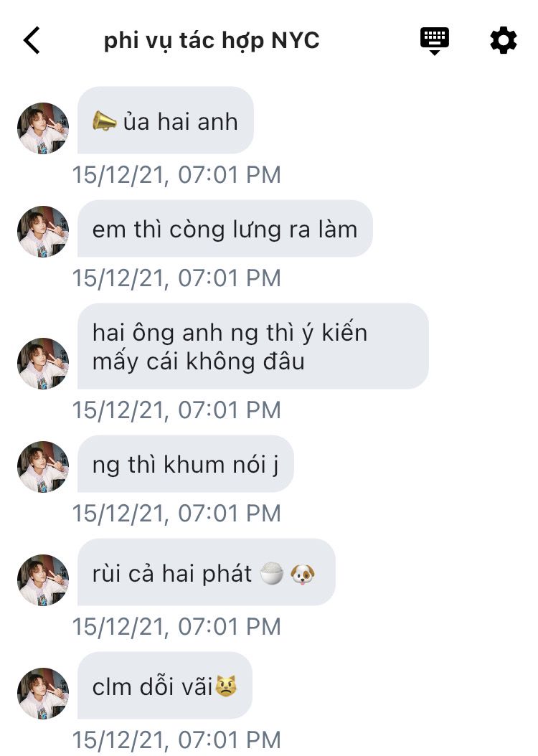The image size is (538, 756).
Task: Select the "rùi cả hai phát" message bubble
Action: pos(207,572)
